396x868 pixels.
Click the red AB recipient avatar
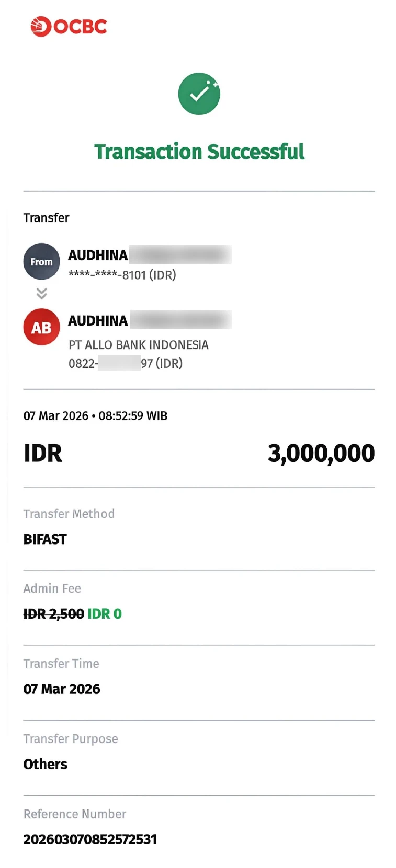tap(41, 328)
